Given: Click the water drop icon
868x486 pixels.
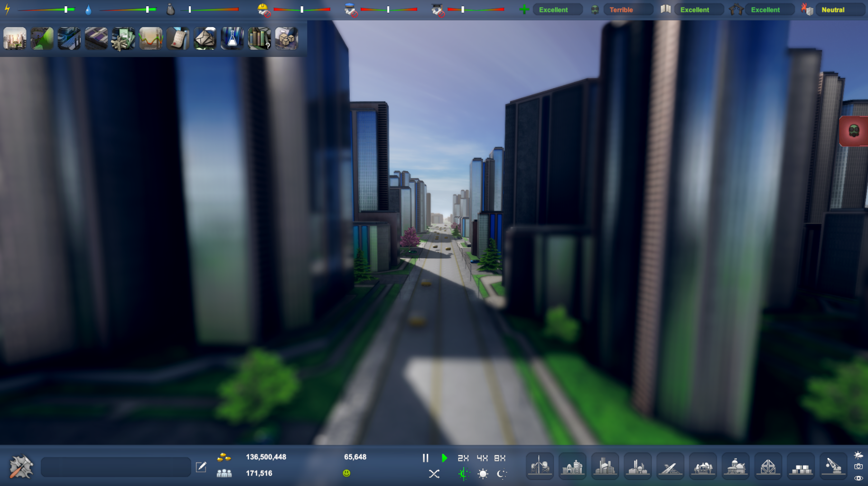Looking at the screenshot, I should 88,9.
